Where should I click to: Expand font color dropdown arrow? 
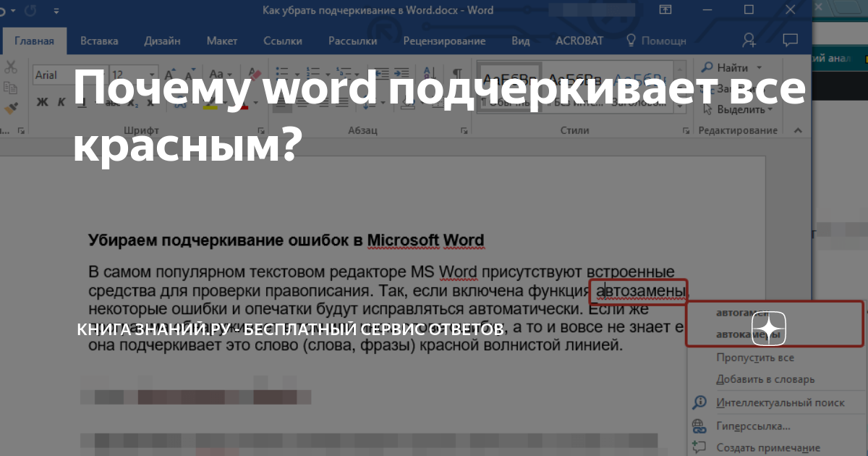point(255,102)
